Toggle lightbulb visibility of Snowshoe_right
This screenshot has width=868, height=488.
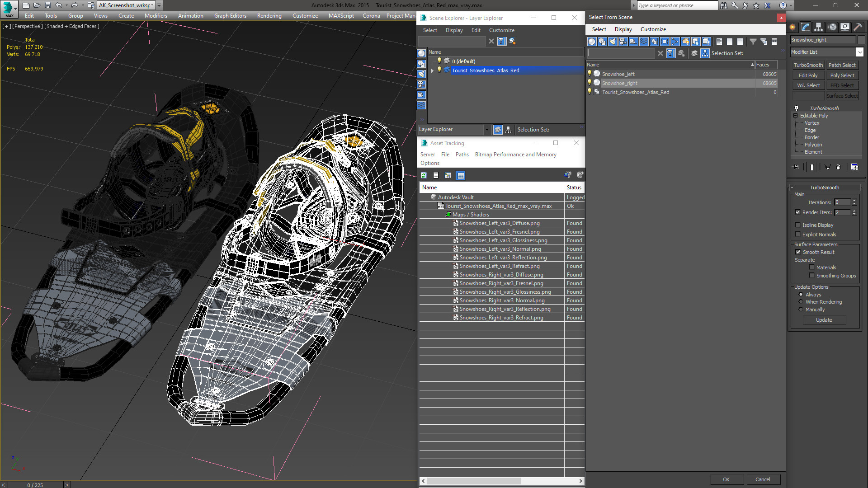[589, 83]
